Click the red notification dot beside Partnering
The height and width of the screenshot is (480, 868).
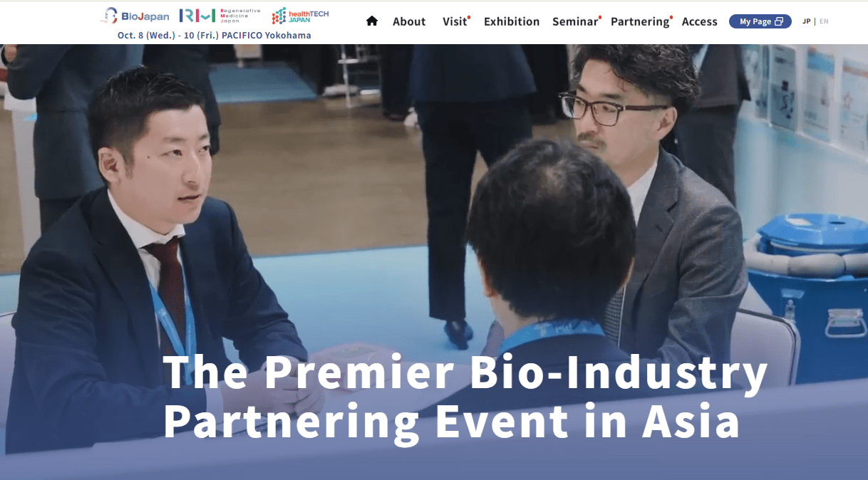[671, 17]
